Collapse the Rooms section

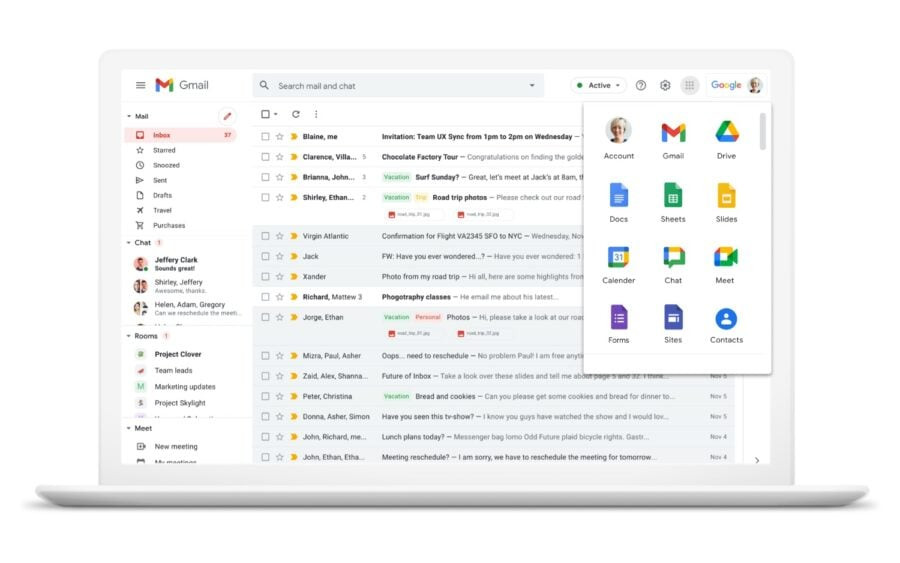[129, 336]
